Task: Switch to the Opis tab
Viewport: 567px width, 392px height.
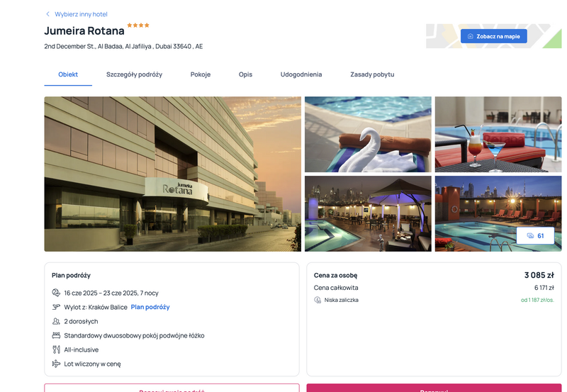Action: (x=245, y=74)
